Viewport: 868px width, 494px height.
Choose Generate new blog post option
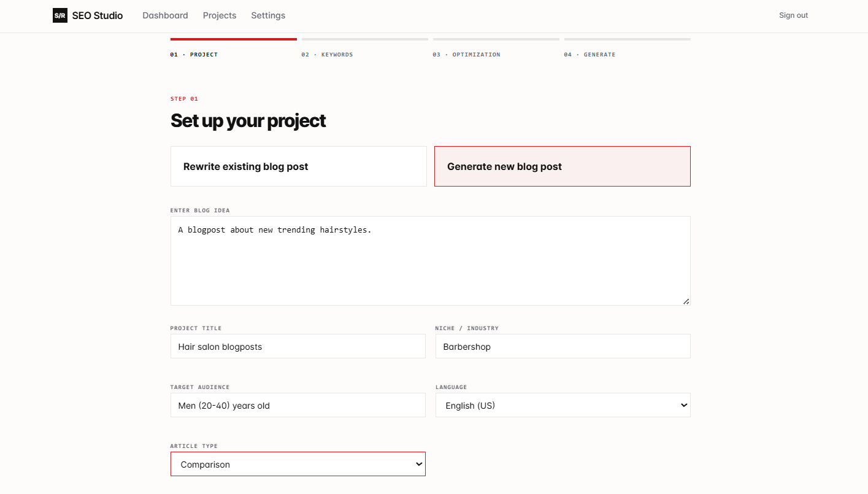(563, 166)
